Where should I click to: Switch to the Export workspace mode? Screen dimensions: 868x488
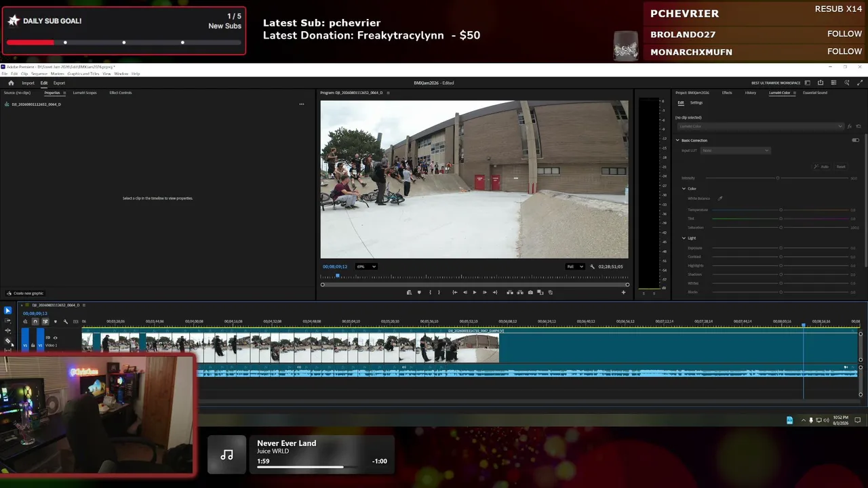click(59, 83)
